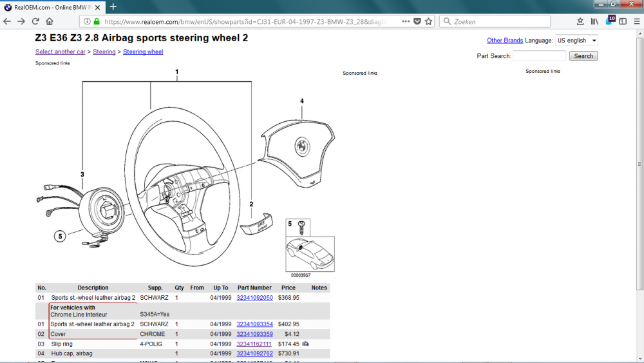
Task: Open the Language dropdown
Action: (x=576, y=40)
